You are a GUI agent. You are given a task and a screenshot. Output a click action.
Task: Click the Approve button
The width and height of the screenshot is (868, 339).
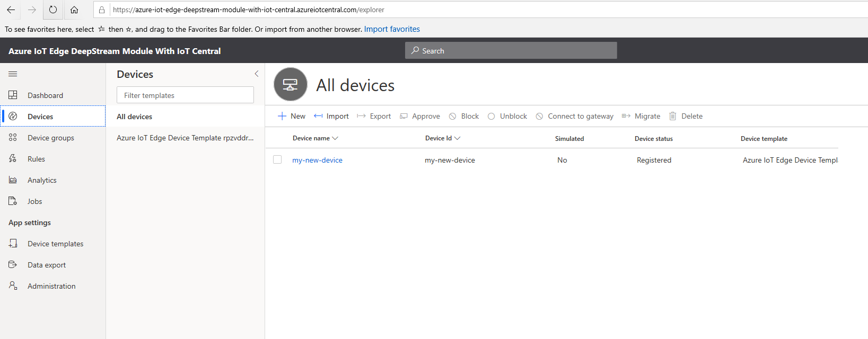coord(420,116)
